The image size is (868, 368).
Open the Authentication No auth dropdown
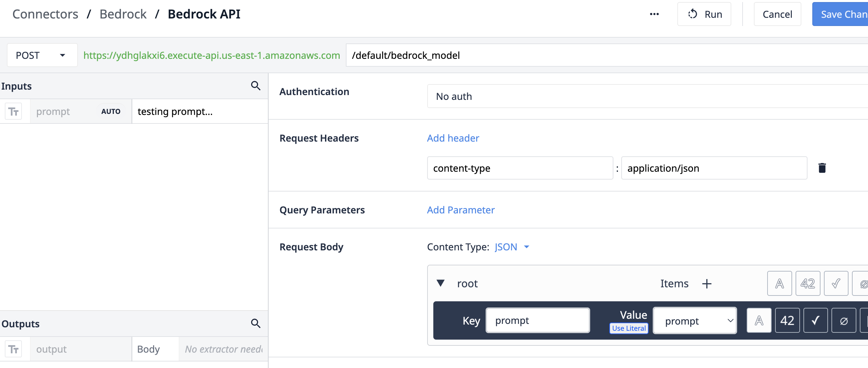(648, 96)
